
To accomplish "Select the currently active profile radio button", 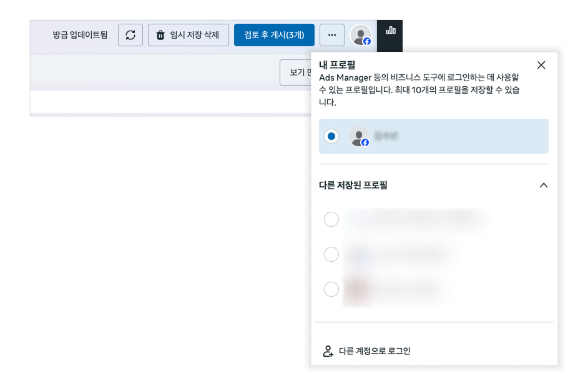I will click(x=331, y=136).
